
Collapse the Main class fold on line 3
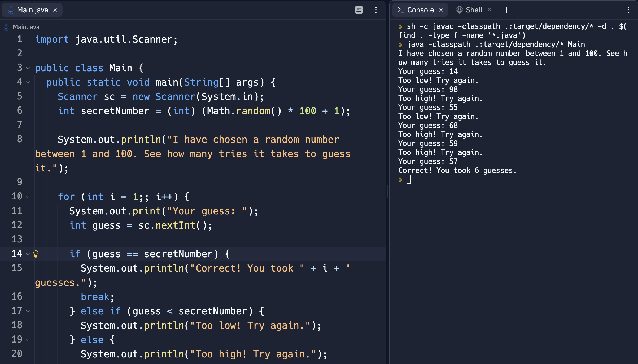28,68
